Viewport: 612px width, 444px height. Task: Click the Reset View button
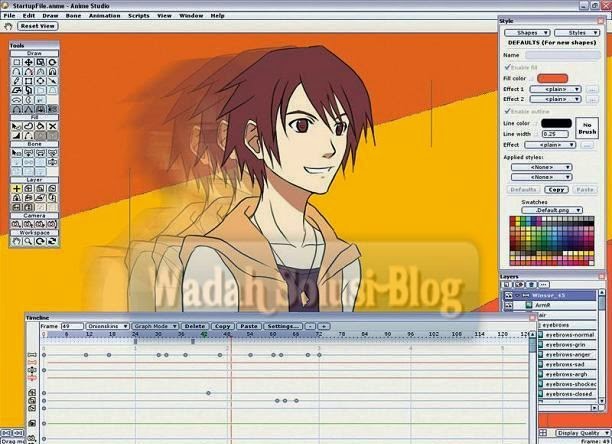pyautogui.click(x=38, y=26)
